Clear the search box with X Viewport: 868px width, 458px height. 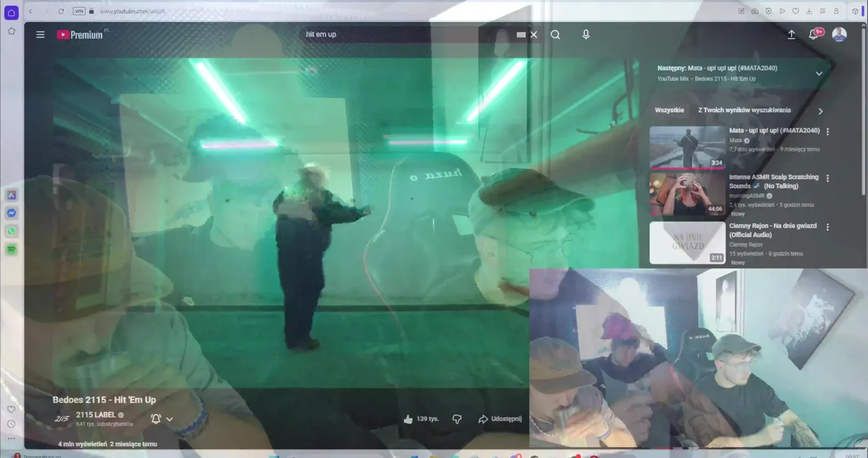[x=534, y=34]
